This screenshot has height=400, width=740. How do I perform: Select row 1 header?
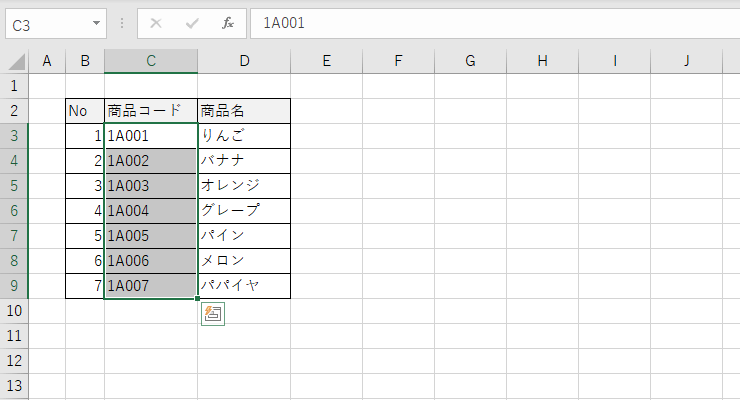(14, 86)
